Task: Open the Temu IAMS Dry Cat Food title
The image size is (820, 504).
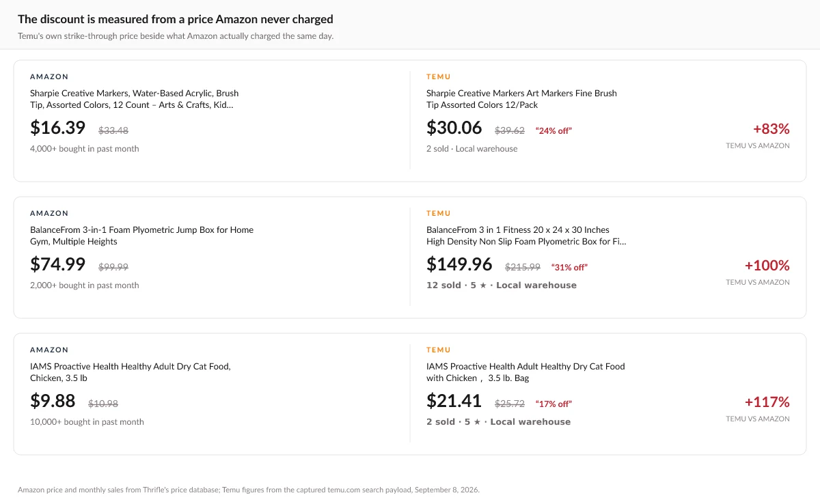Action: point(525,372)
